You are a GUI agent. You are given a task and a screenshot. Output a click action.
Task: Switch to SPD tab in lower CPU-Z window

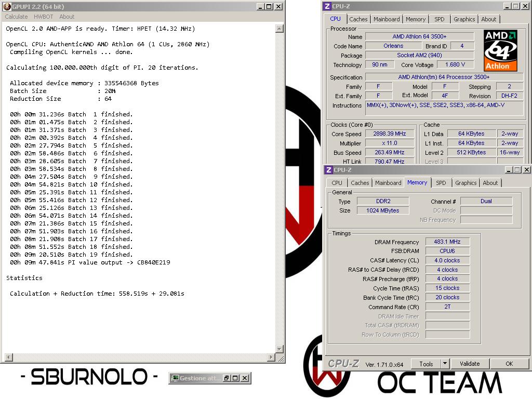click(x=441, y=183)
